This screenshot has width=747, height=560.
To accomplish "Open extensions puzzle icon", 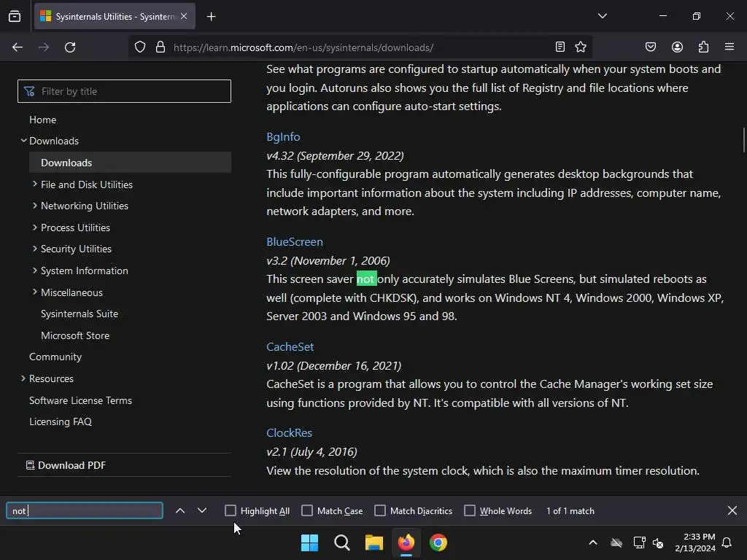I will click(703, 47).
